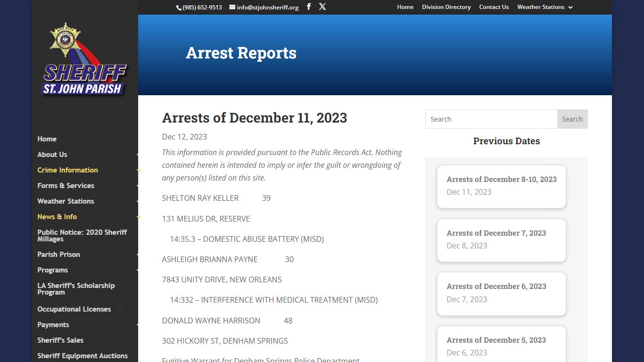Expand the About Us sidebar submenu arrow
Viewport: 644px width, 362px height.
138,155
